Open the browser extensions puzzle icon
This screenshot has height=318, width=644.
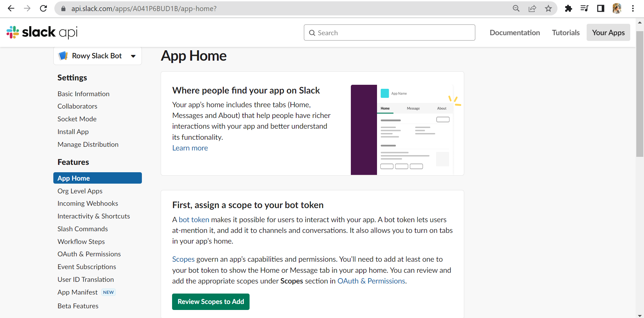568,8
